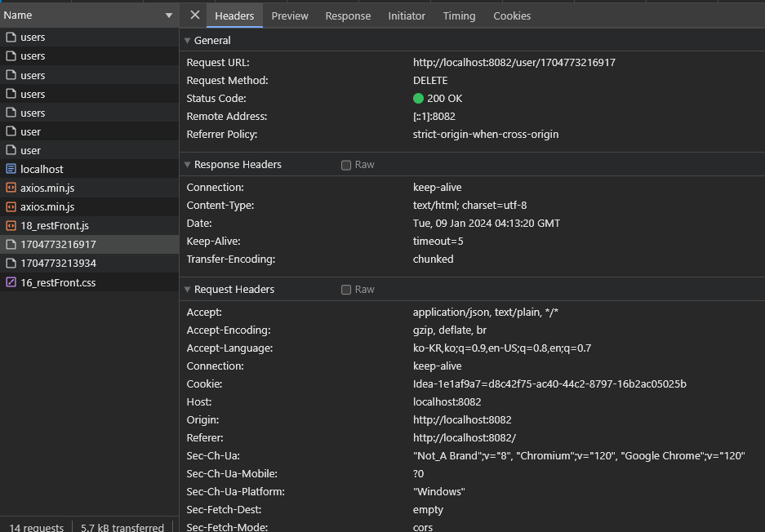This screenshot has height=532, width=765.
Task: Click the Name column header
Action: (x=89, y=16)
